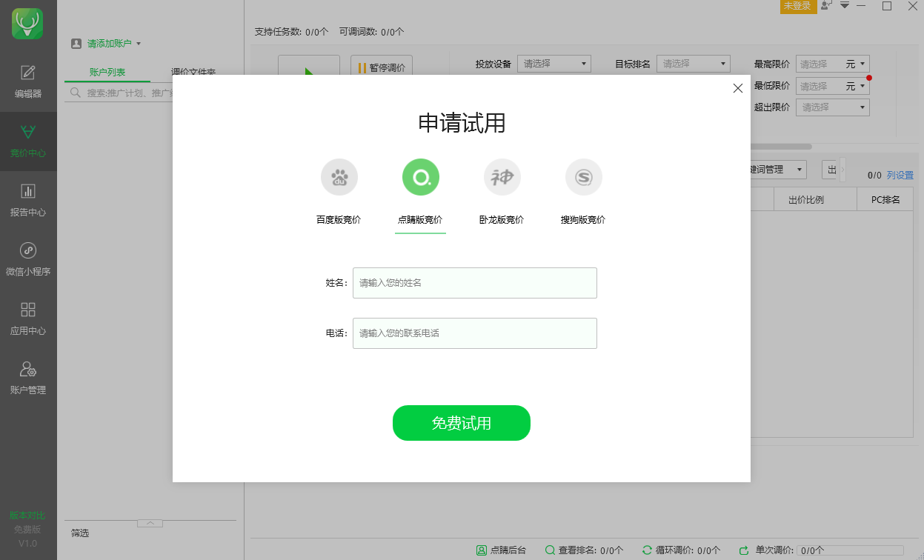Close the 申请试用 dialog

pos(737,88)
